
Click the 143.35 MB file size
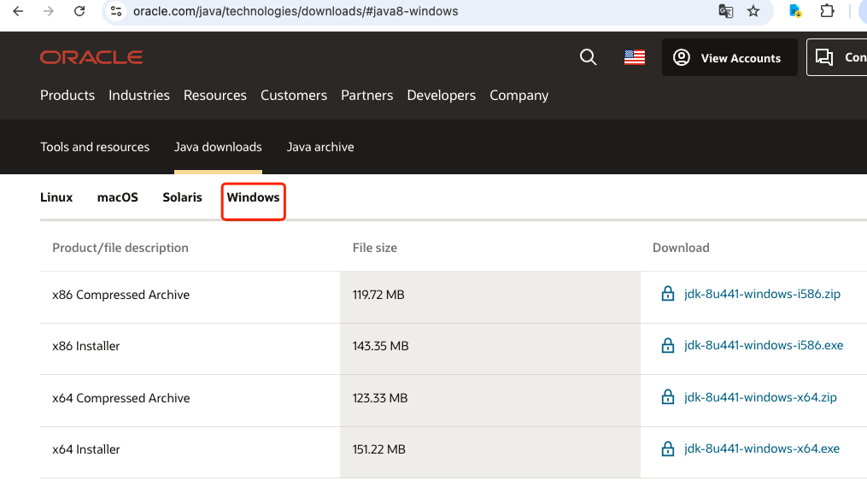[380, 346]
